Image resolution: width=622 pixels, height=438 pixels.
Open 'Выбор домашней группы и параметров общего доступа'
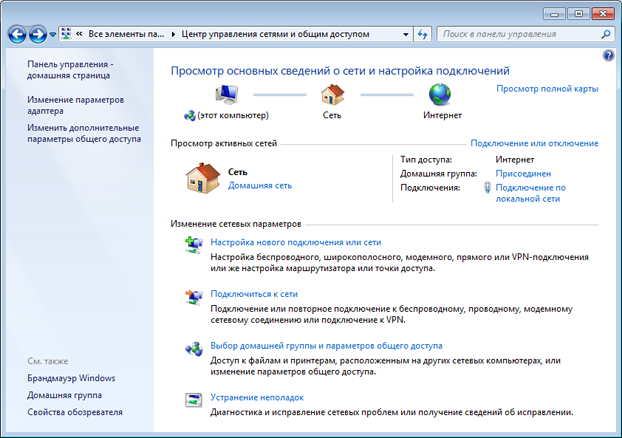(x=326, y=346)
